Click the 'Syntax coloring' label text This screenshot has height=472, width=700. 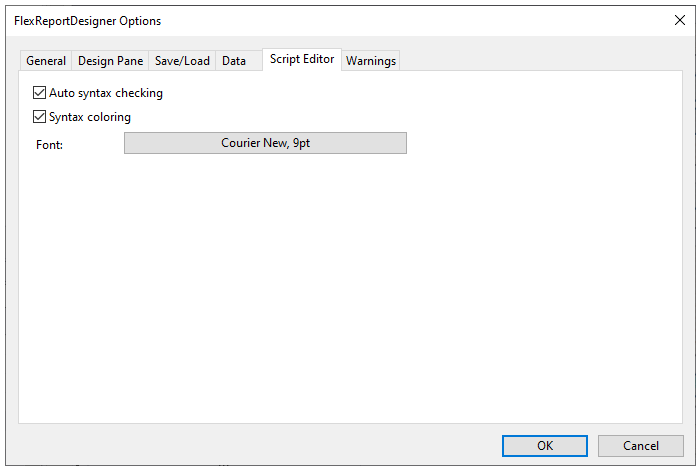[90, 117]
